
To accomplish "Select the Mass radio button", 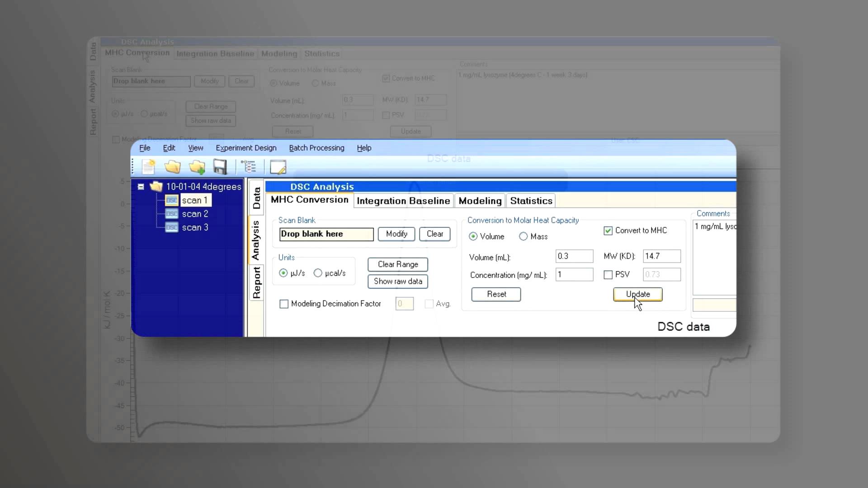I will pyautogui.click(x=523, y=236).
